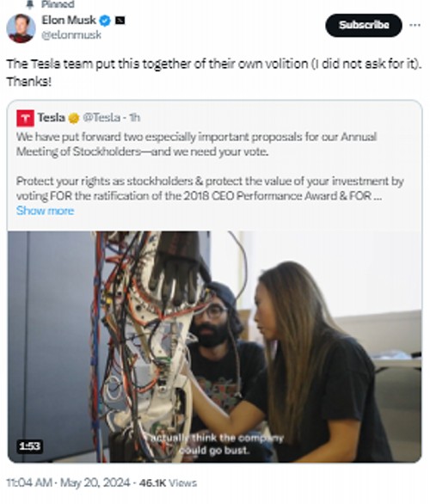Screen dimensions: 430x504
Task: Open the @Tesla handle link
Action: click(x=101, y=118)
